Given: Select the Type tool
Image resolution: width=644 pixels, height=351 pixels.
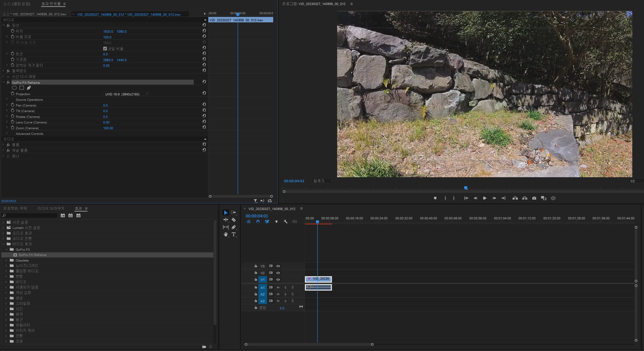Looking at the screenshot, I should coord(234,234).
